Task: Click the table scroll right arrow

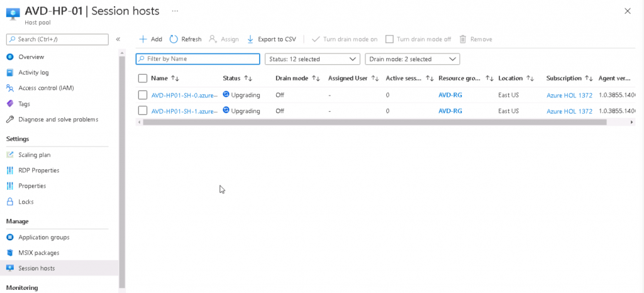Action: click(x=631, y=122)
